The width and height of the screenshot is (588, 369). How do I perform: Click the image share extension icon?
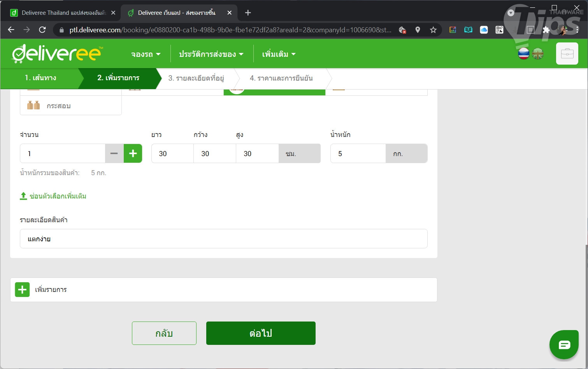tap(453, 30)
